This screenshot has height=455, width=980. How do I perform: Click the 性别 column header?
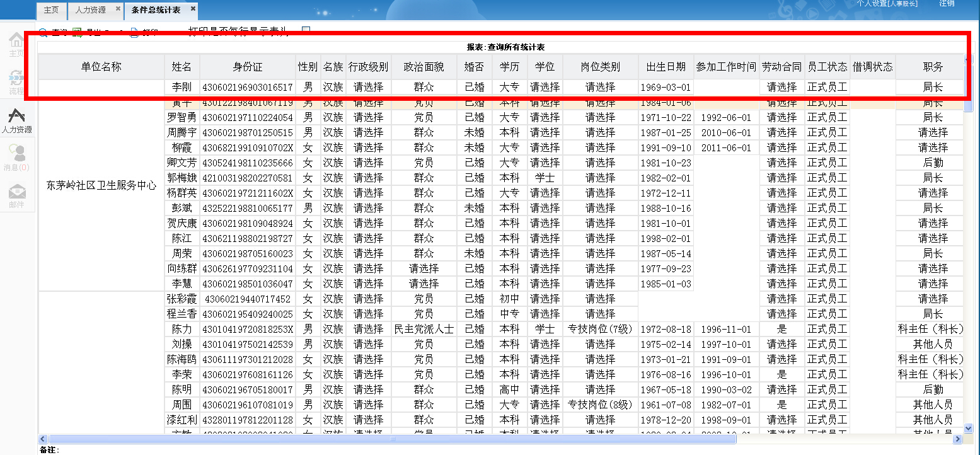(x=308, y=67)
